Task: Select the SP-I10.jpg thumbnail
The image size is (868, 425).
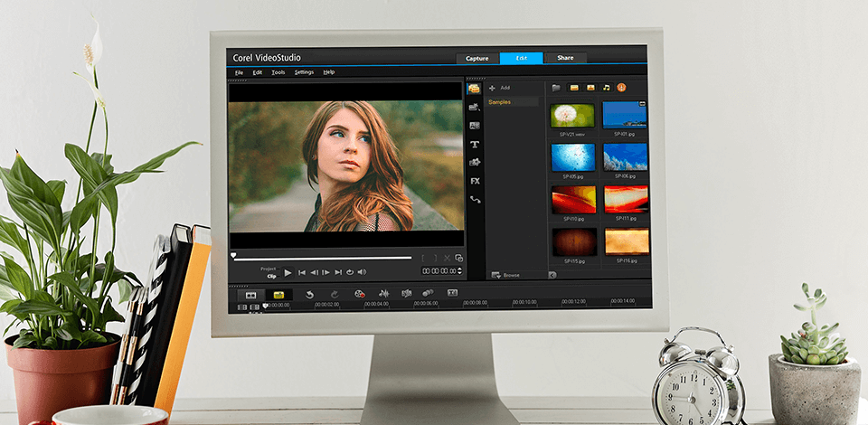Action: (574, 200)
